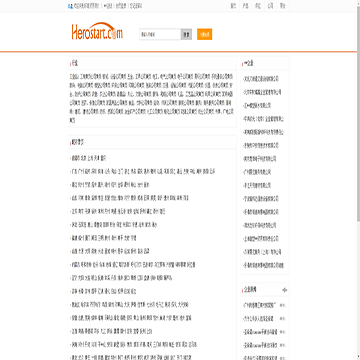Open the Herostart.com logo home link
Screen dimensions: 360x360
[x=97, y=32]
